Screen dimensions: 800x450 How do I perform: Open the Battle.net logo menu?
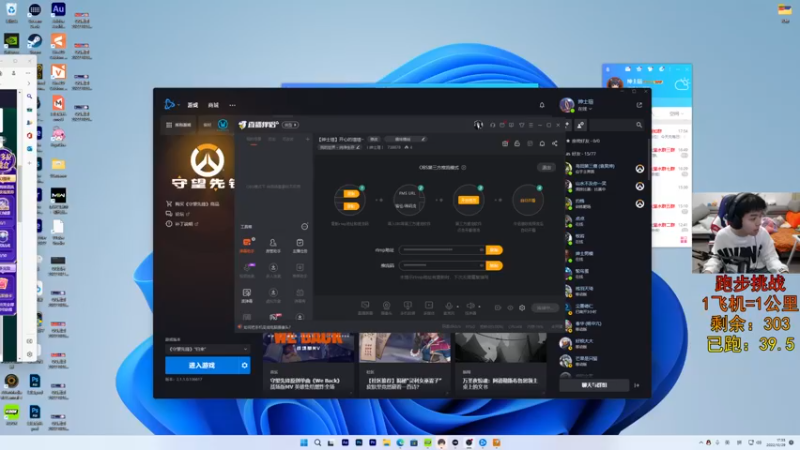pyautogui.click(x=170, y=105)
